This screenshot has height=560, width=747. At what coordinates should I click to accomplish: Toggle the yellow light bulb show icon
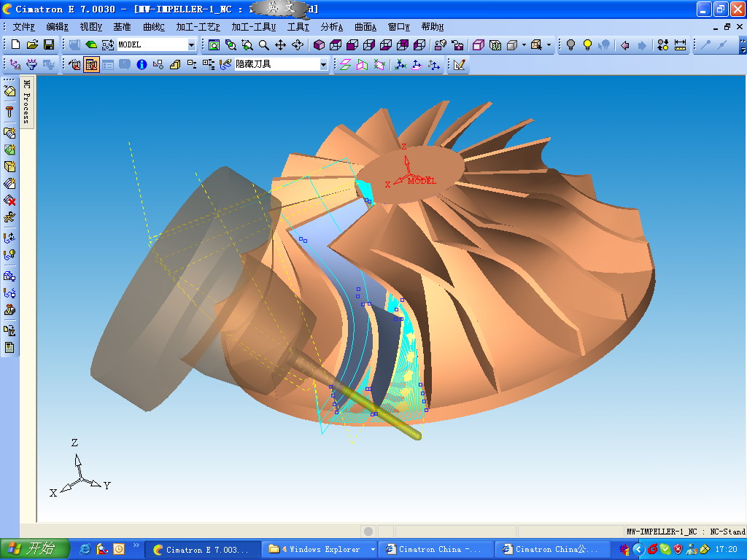[587, 45]
